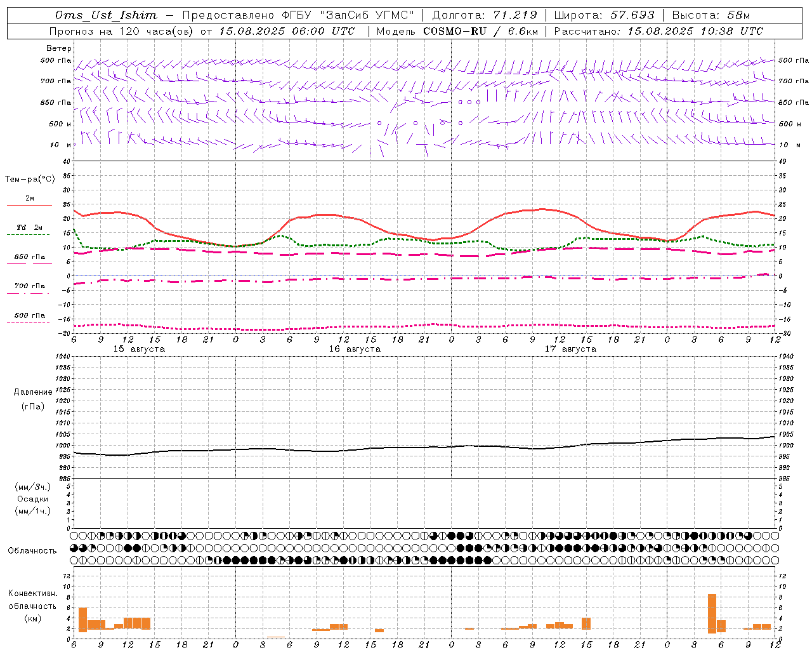The width and height of the screenshot is (812, 650).
Task: Click the 1040 value on left pressure axis
Action: coord(62,357)
